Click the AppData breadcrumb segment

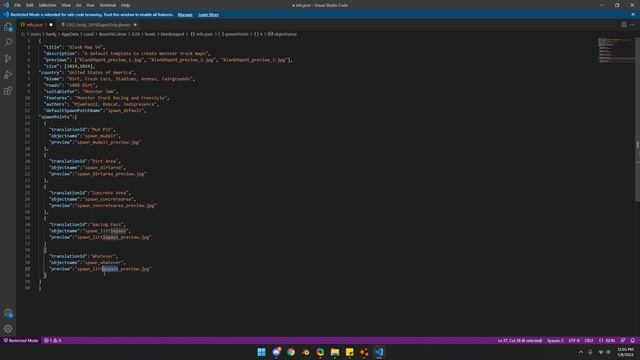pos(70,34)
